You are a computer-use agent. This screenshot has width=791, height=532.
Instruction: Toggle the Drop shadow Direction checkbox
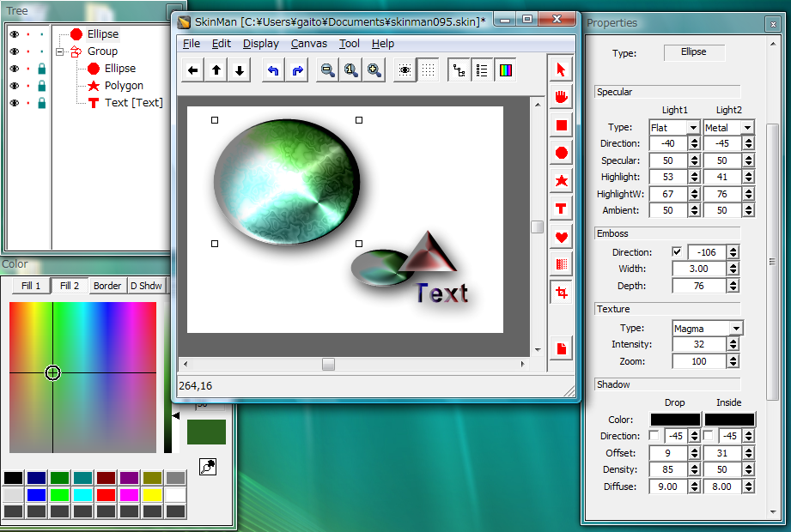click(654, 436)
